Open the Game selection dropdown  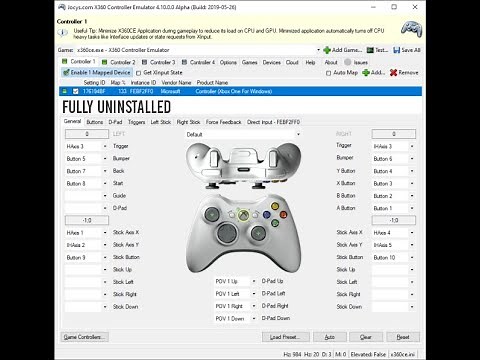click(318, 50)
